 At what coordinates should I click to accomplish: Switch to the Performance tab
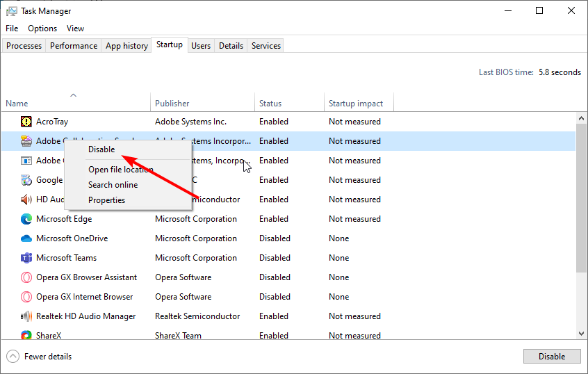click(74, 46)
